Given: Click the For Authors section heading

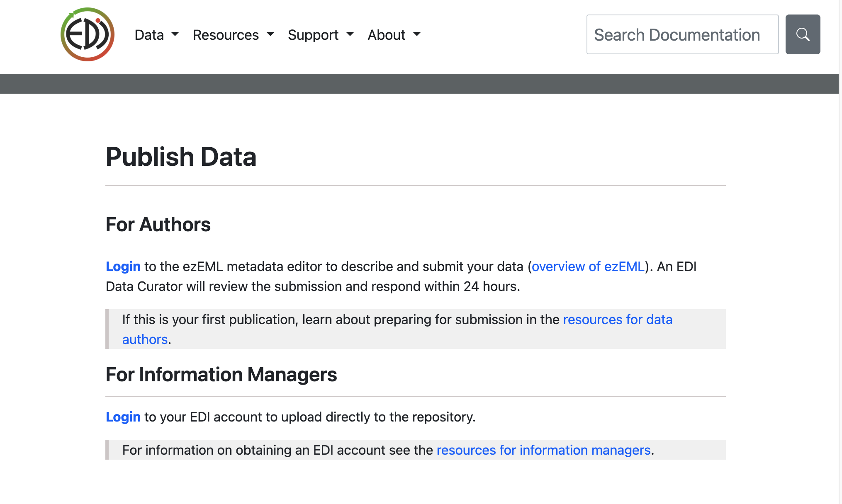Looking at the screenshot, I should 158,224.
